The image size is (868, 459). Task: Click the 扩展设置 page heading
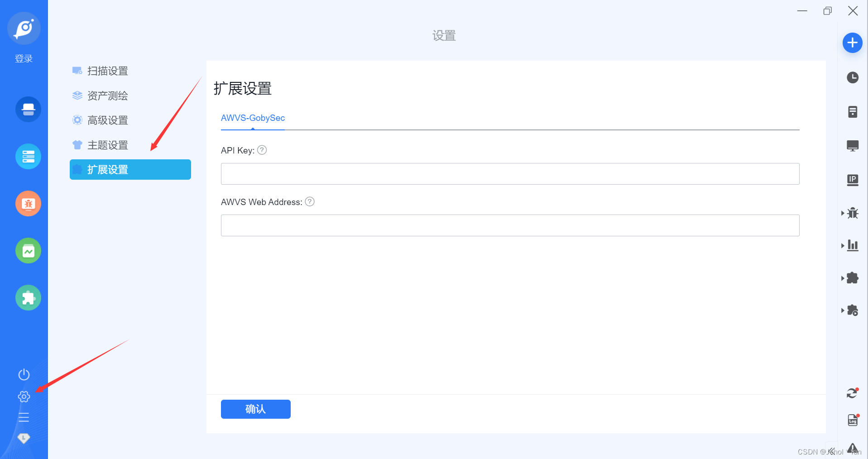(243, 89)
